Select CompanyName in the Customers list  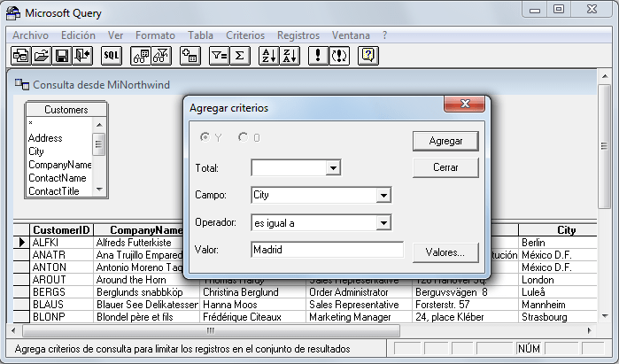pyautogui.click(x=59, y=164)
